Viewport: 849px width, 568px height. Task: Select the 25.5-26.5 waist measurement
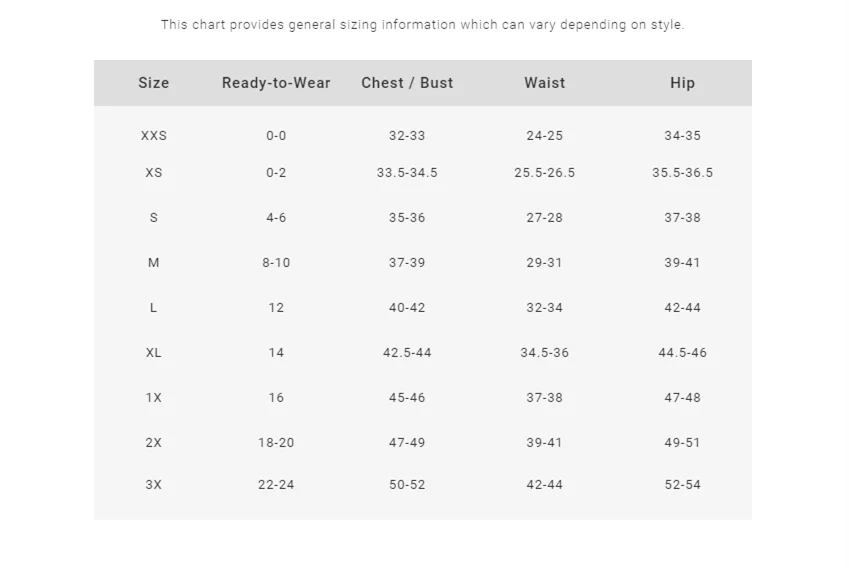point(544,173)
